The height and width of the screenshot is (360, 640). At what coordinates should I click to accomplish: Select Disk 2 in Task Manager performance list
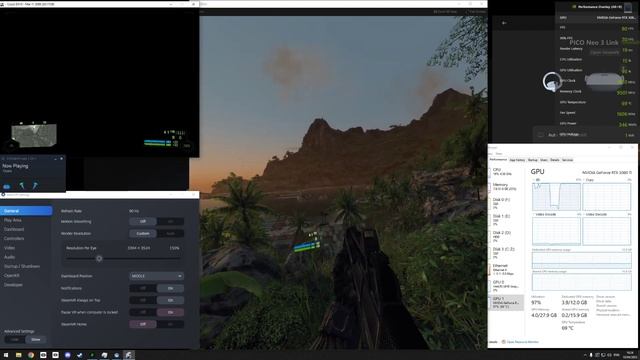(506, 236)
